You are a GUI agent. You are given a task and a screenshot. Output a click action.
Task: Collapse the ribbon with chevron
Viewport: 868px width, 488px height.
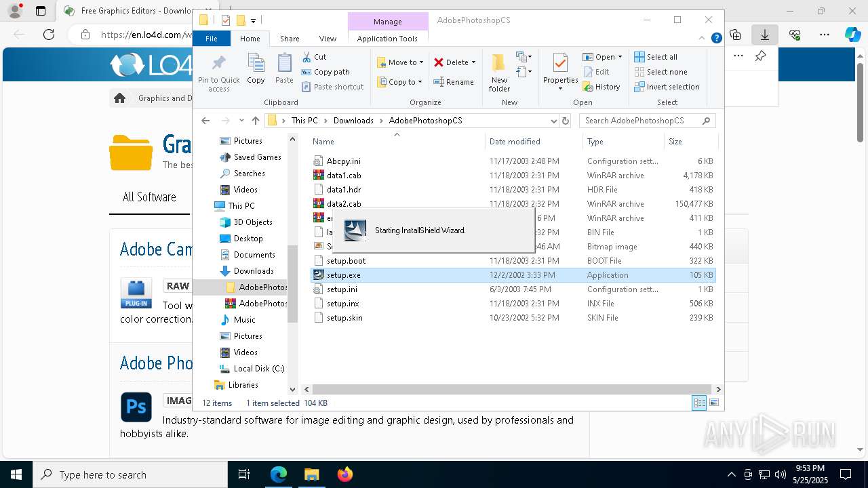(x=703, y=39)
